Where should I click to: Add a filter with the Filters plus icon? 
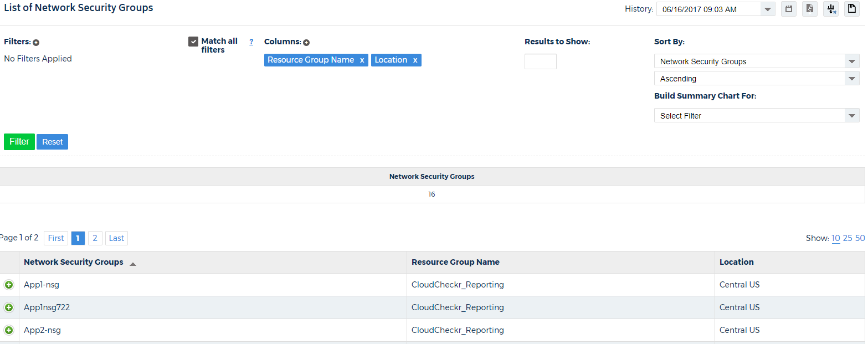pyautogui.click(x=36, y=43)
